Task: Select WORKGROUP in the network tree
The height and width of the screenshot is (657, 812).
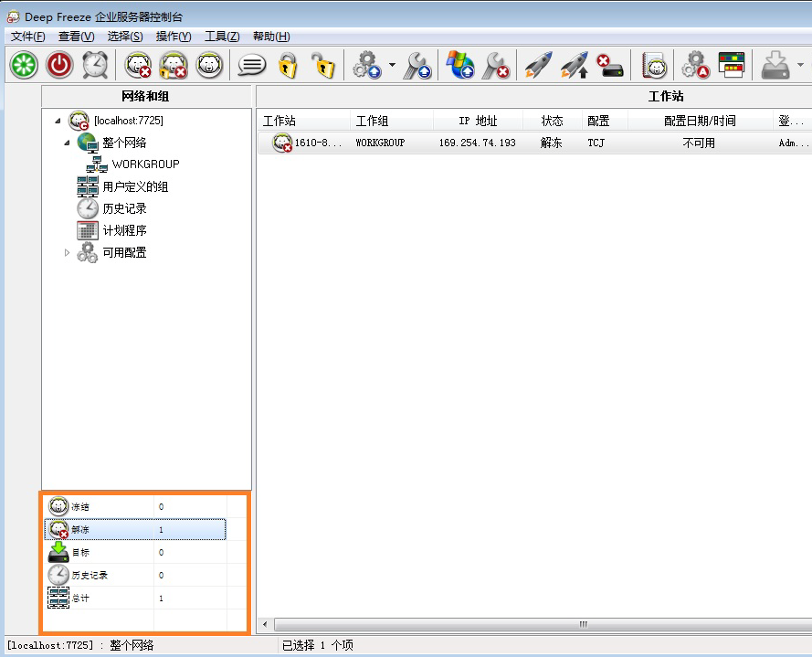Action: coord(145,164)
